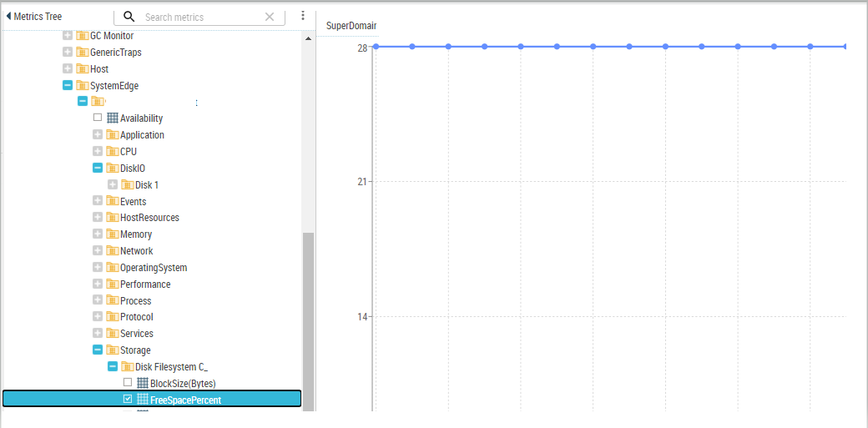The width and height of the screenshot is (868, 428).
Task: Collapse the DiskIO node
Action: [x=98, y=168]
